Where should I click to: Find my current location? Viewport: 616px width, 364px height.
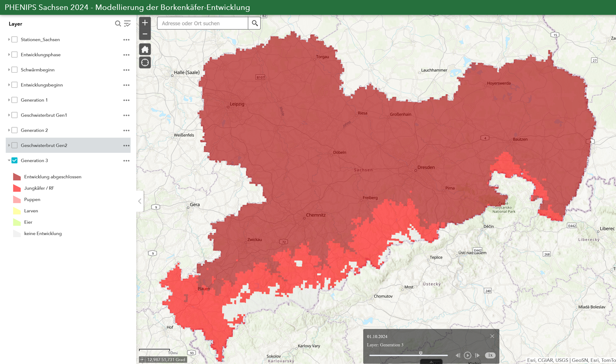tap(145, 63)
